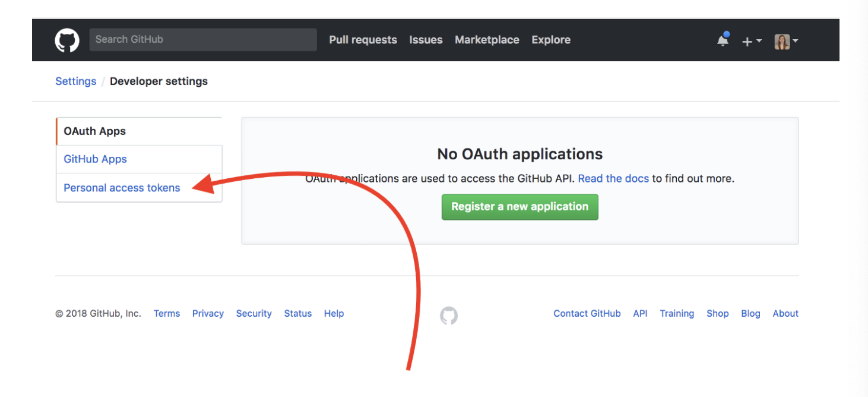
Task: Click the footer GitHub mark icon
Action: click(449, 316)
